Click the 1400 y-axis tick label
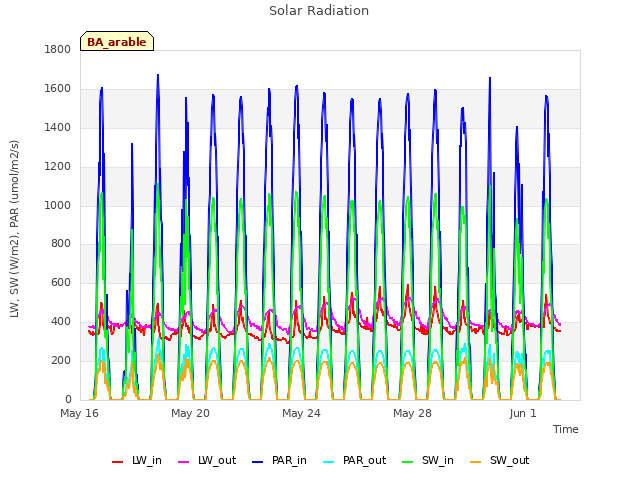The width and height of the screenshot is (640, 480). pos(58,127)
